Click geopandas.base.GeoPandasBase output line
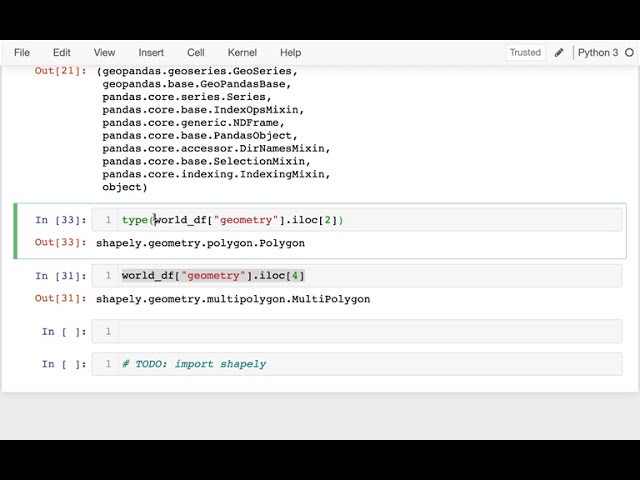The image size is (640, 480). coord(197,84)
